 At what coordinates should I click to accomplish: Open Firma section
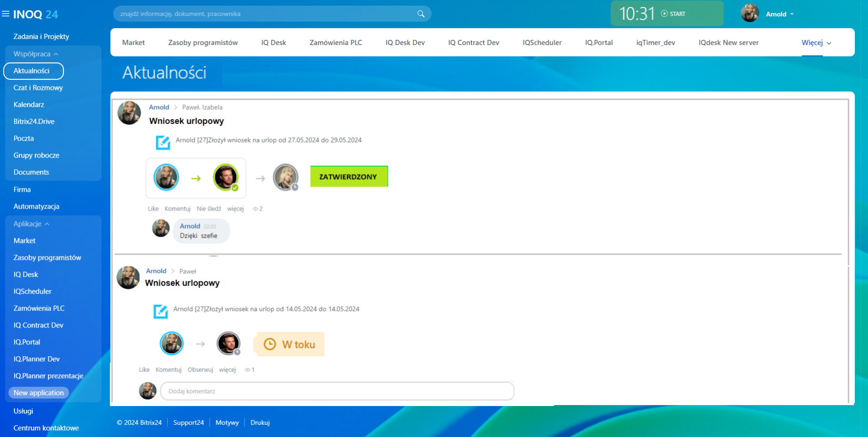tap(22, 190)
